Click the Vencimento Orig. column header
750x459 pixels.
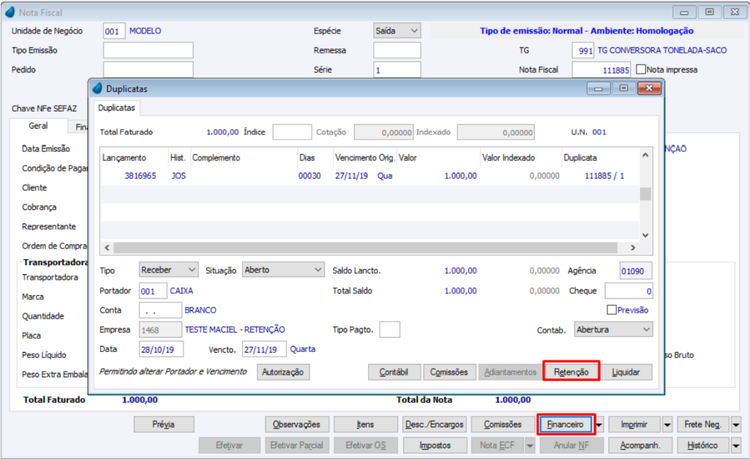point(364,157)
